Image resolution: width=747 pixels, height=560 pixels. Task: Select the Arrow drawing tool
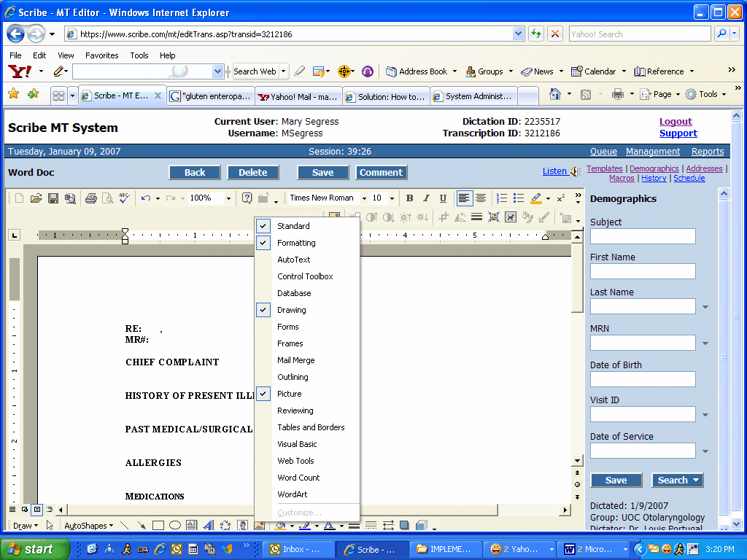pos(141,525)
